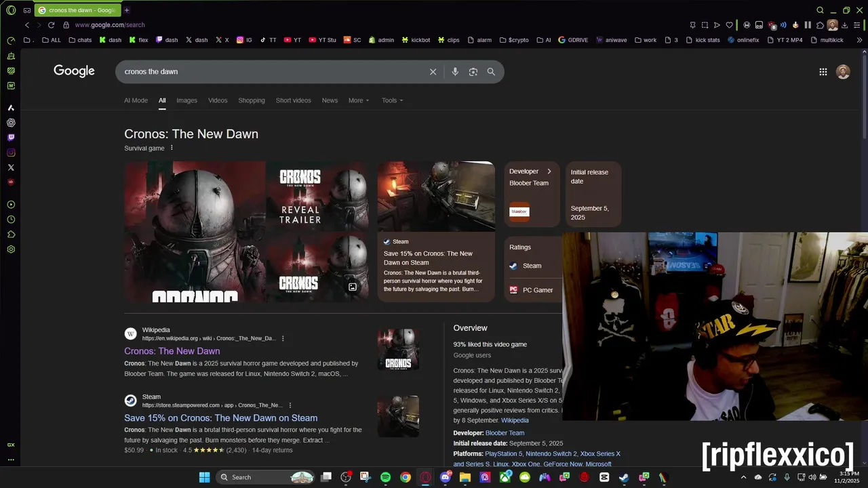Clear the Google search box text

(x=433, y=72)
